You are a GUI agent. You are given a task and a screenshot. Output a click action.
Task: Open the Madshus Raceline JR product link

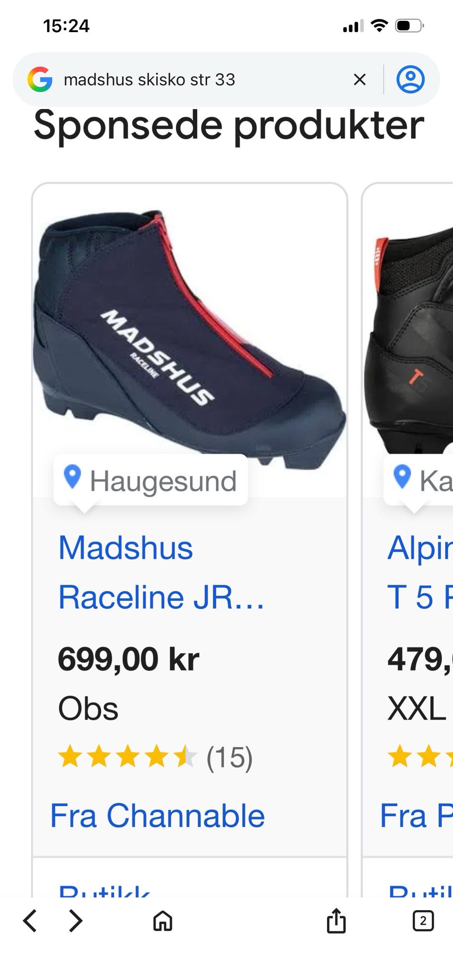pos(161,572)
